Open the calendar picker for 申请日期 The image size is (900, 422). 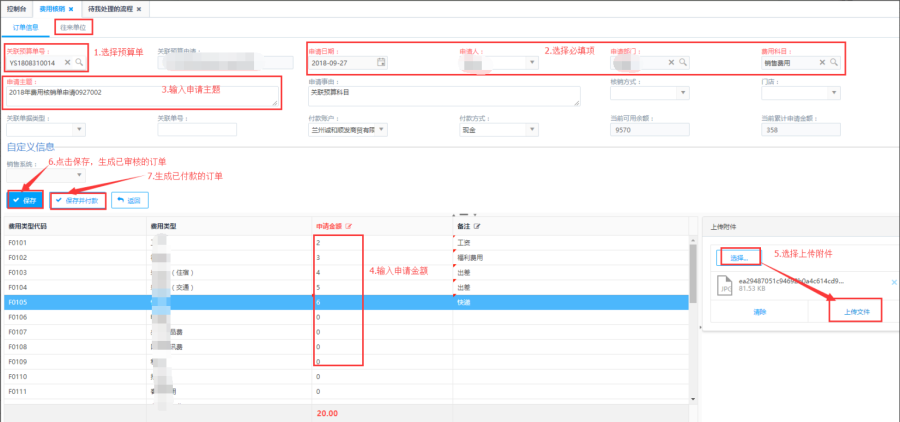click(380, 62)
